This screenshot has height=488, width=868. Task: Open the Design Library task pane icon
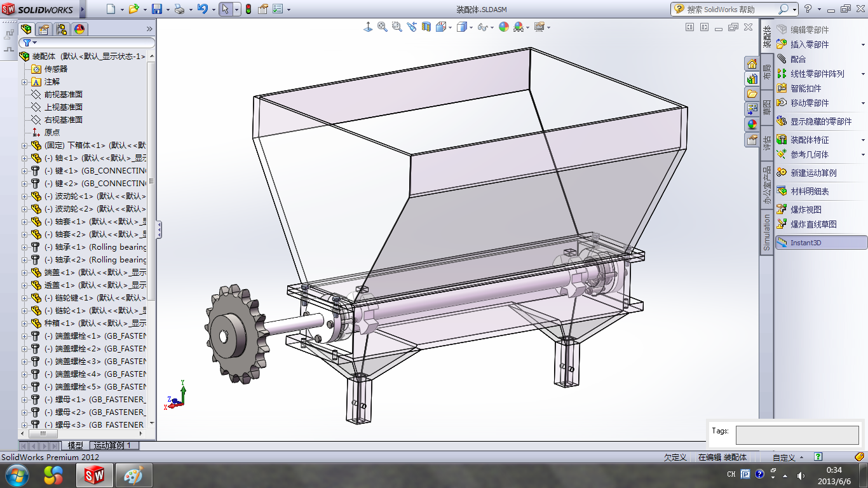click(x=752, y=79)
